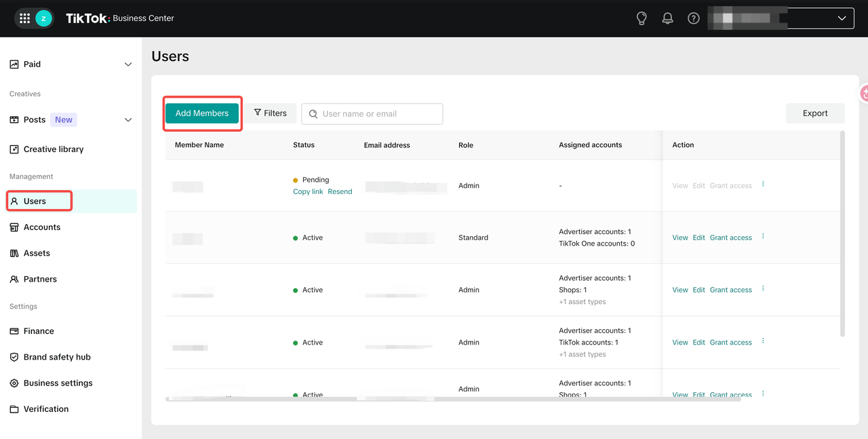Click Grant access for the Standard member
Viewport: 868px width, 439px height.
[x=731, y=237]
